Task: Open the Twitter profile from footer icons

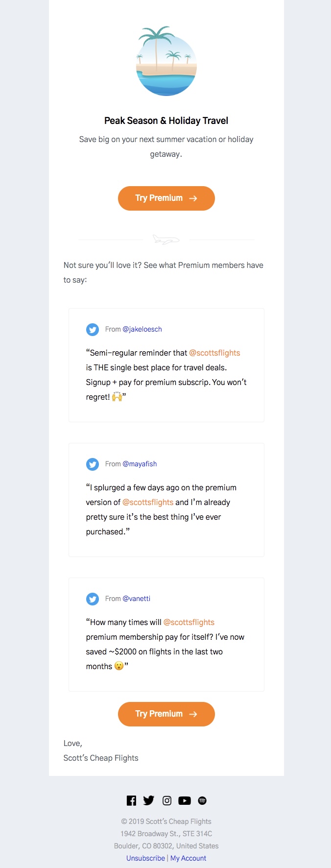Action: coord(149,800)
